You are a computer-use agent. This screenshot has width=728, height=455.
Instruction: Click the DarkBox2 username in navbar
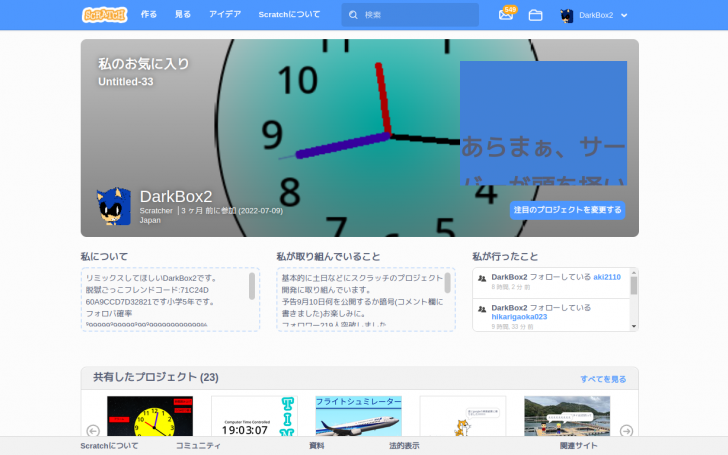point(596,15)
